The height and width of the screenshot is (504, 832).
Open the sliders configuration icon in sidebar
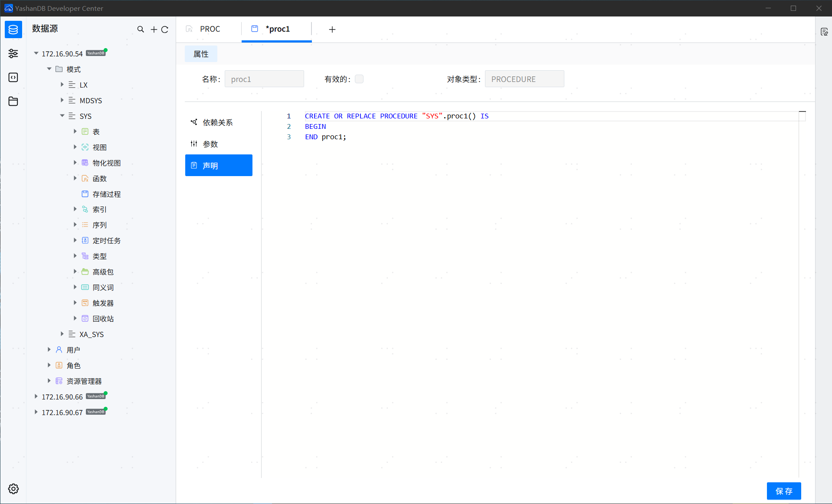(13, 53)
